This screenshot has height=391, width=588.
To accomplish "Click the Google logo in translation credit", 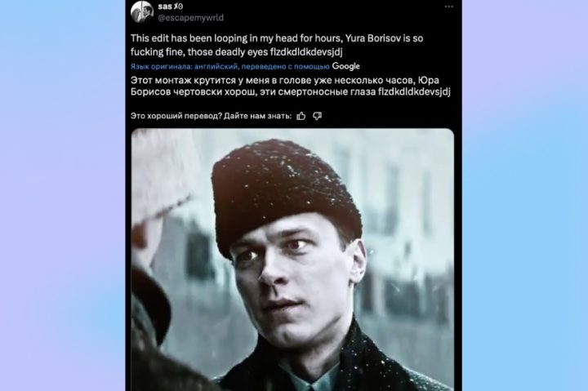I will [x=345, y=66].
